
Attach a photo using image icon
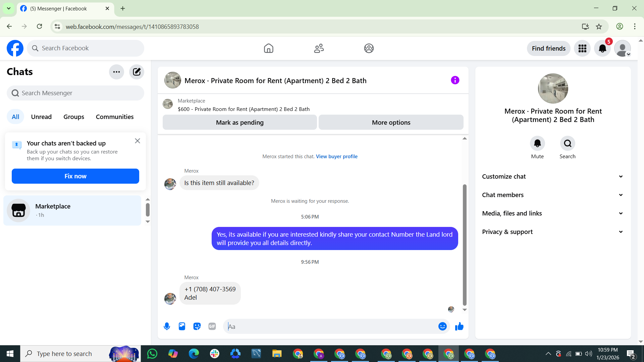182,326
